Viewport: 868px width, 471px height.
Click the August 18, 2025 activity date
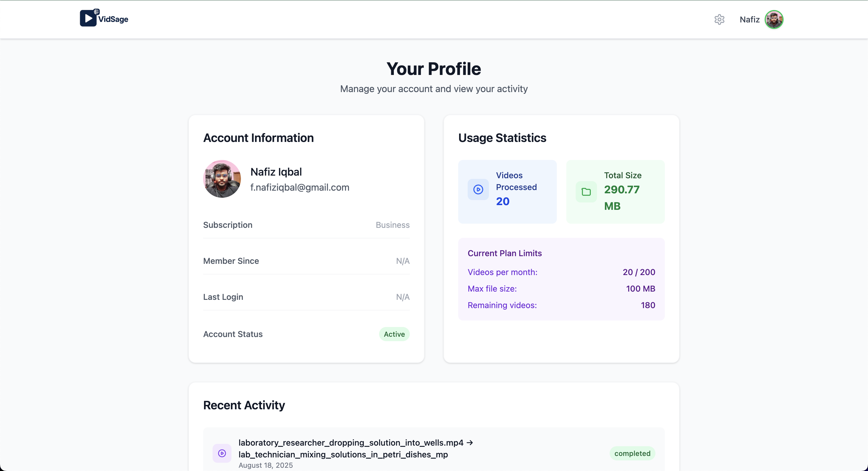click(265, 465)
